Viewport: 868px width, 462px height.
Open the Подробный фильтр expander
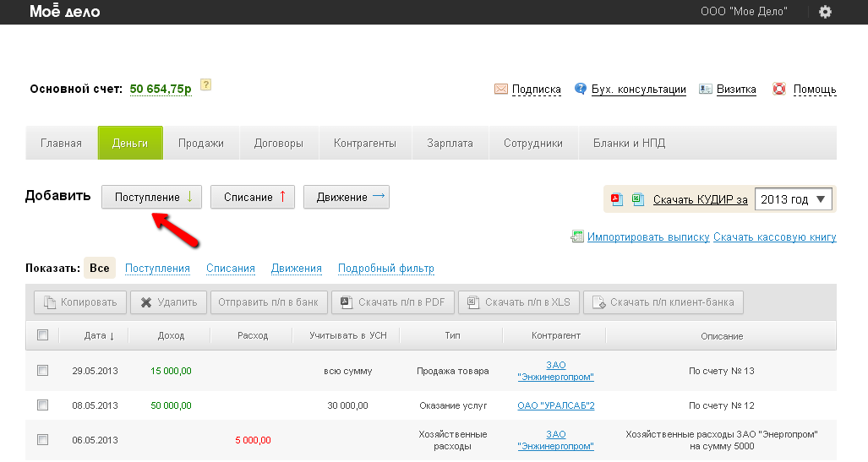[x=385, y=269]
